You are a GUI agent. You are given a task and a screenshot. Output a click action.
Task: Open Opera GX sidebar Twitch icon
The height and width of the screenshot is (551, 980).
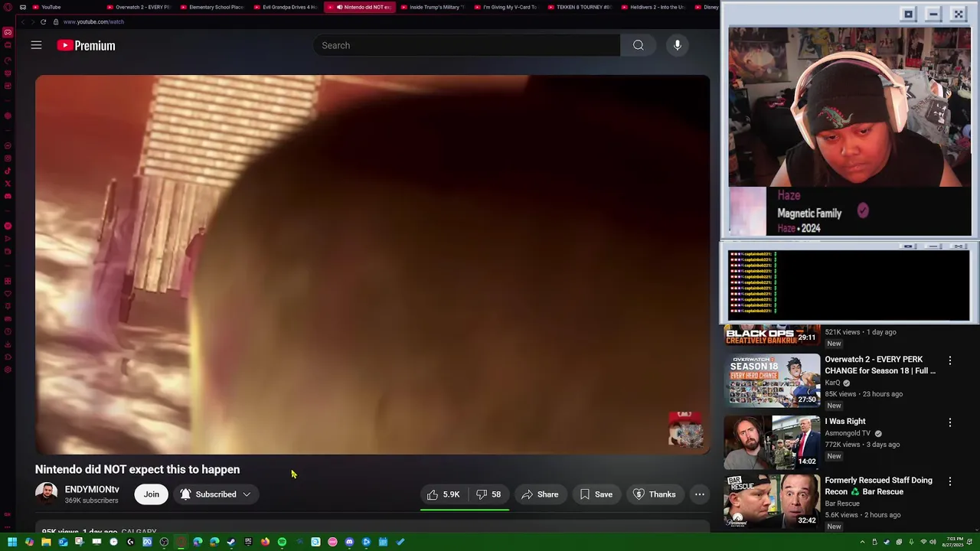pyautogui.click(x=8, y=73)
